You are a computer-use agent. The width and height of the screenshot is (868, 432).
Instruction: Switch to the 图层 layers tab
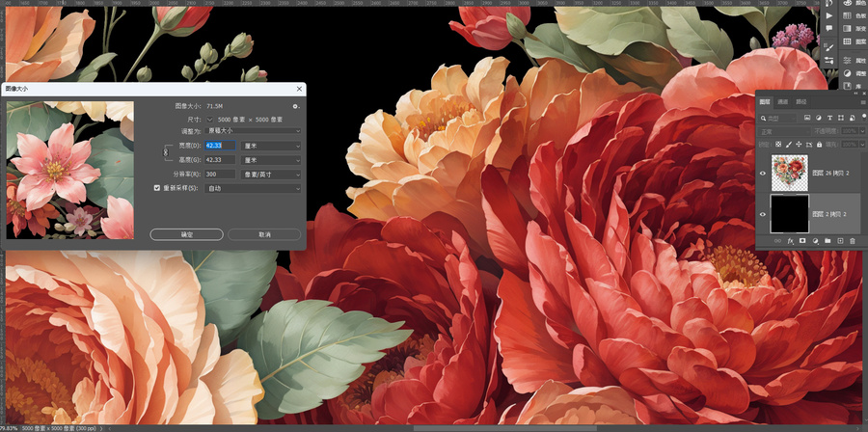(765, 102)
